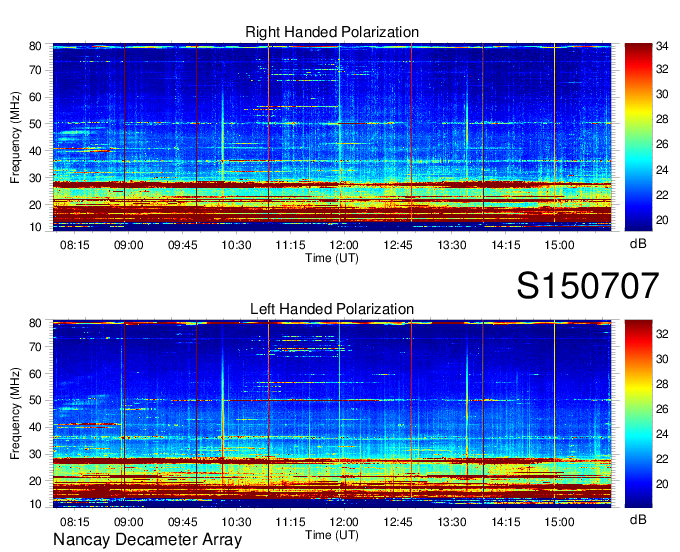The width and height of the screenshot is (680, 552).
Task: Click the 11:15 time tick under the Right Handed plot
Action: 290,245
